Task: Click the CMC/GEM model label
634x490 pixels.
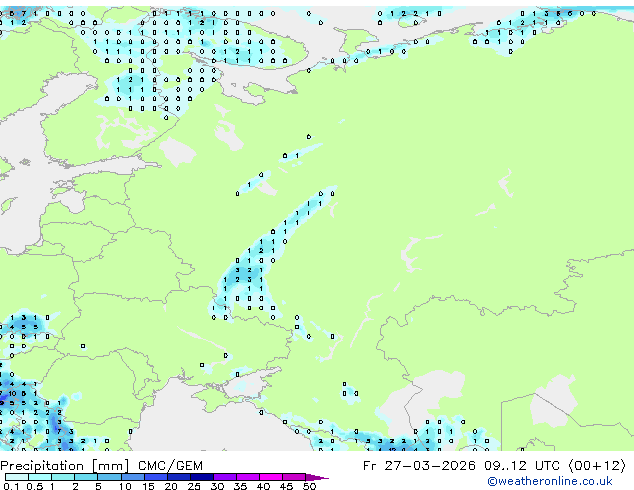Action: point(170,466)
